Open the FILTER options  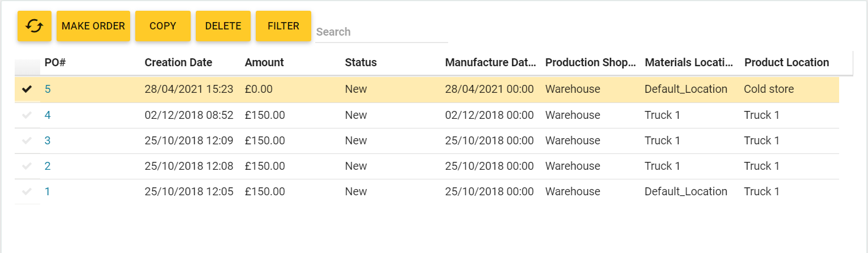point(283,26)
